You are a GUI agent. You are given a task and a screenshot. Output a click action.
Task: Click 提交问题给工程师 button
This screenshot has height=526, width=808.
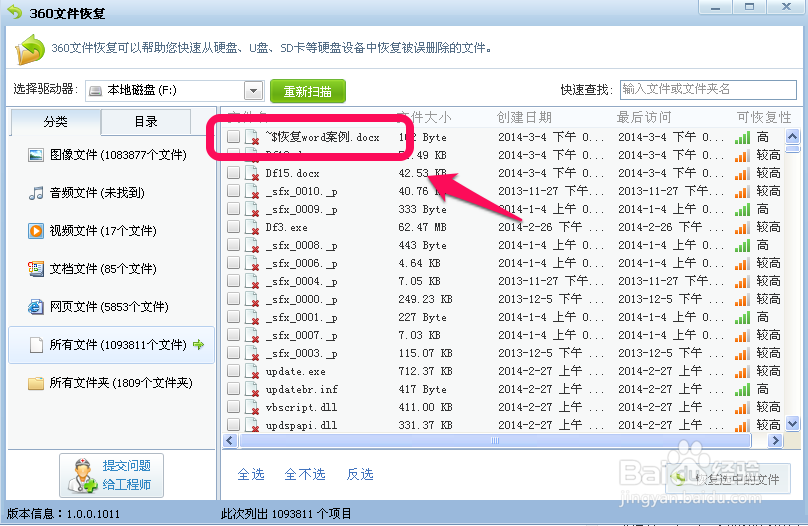pos(111,476)
